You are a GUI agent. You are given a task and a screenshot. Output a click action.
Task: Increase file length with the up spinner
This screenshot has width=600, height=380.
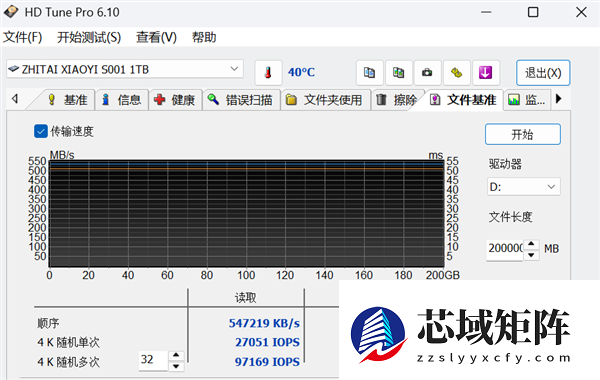531,244
